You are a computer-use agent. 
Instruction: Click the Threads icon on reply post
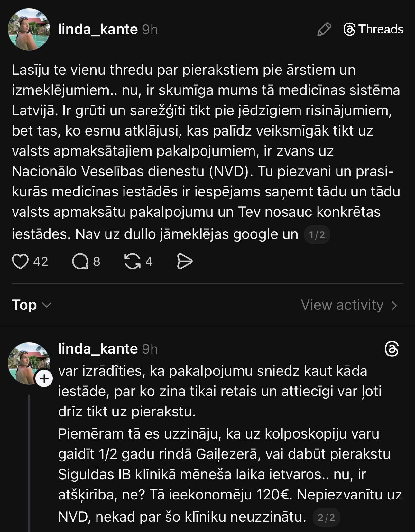pyautogui.click(x=392, y=349)
